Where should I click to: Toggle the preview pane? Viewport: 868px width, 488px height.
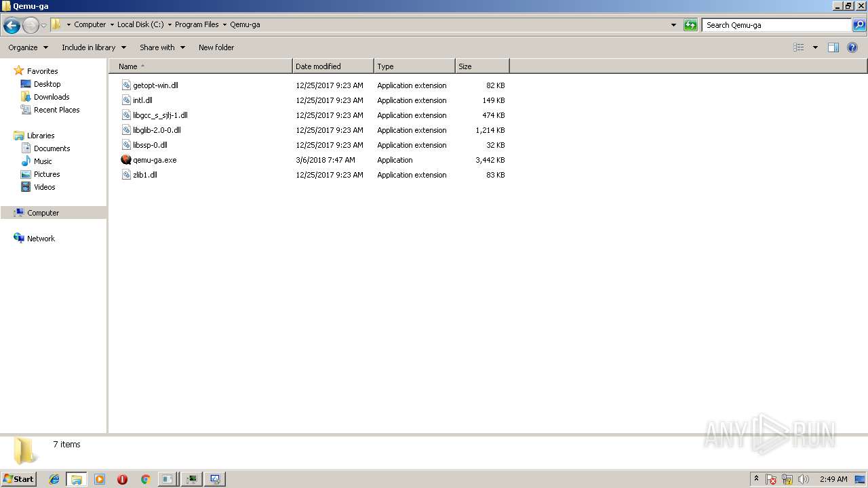[833, 47]
